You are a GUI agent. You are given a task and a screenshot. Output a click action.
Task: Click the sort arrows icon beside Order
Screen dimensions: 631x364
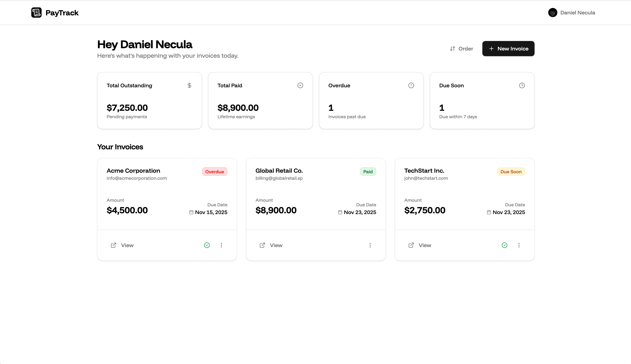point(453,49)
